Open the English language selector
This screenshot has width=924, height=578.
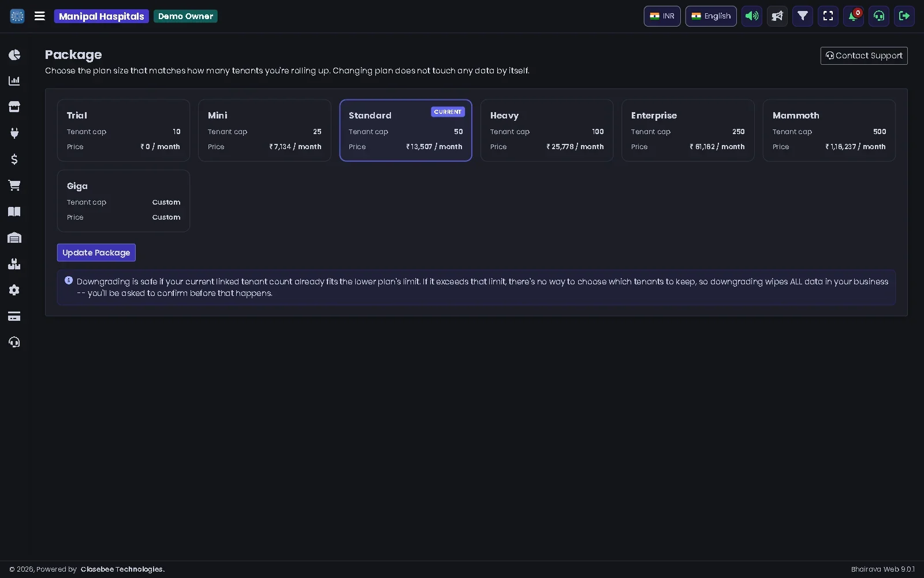[x=711, y=16]
